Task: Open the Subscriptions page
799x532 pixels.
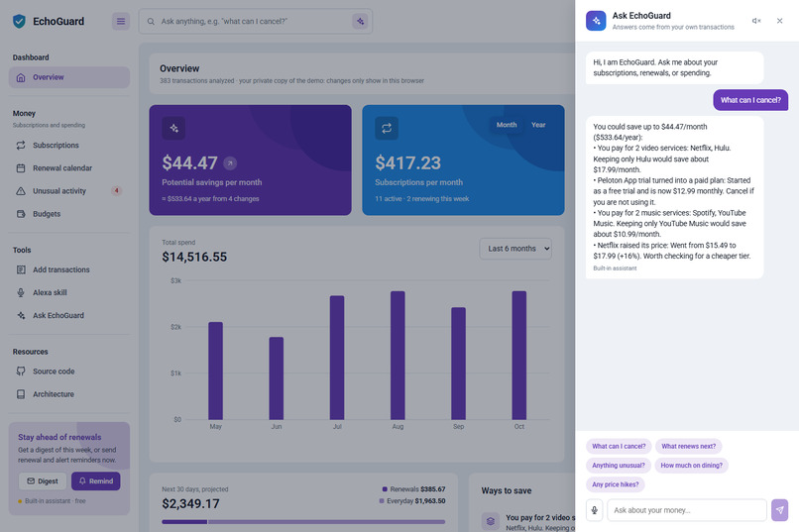Action: click(69, 146)
